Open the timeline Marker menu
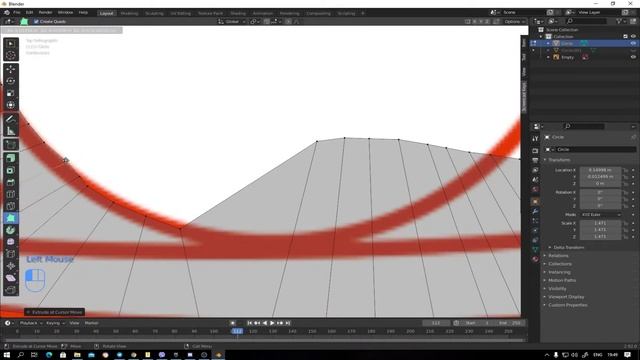This screenshot has width=640, height=360. [91, 323]
